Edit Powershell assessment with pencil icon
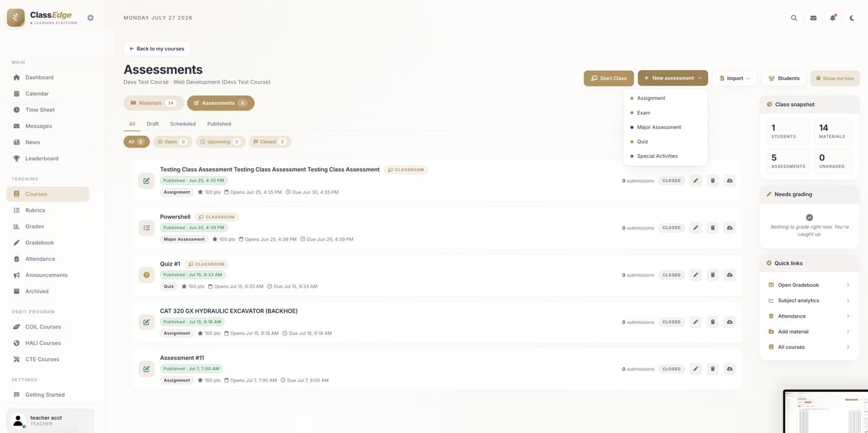The height and width of the screenshot is (433, 868). 696,228
